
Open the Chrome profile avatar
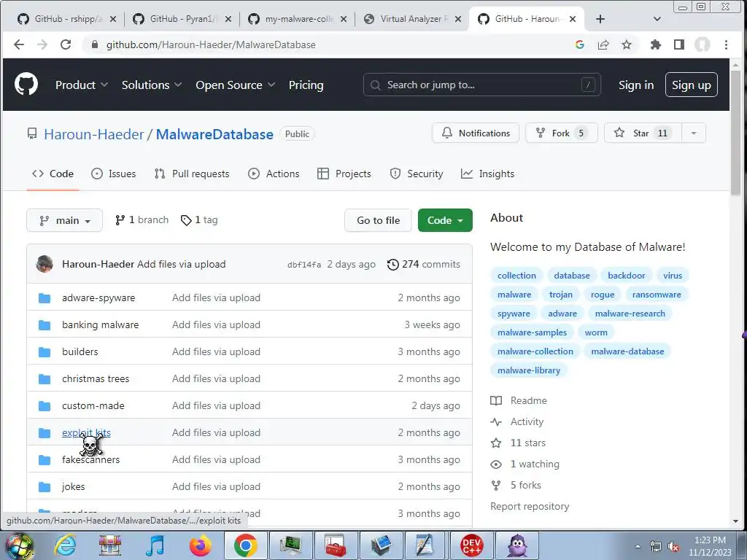click(703, 44)
